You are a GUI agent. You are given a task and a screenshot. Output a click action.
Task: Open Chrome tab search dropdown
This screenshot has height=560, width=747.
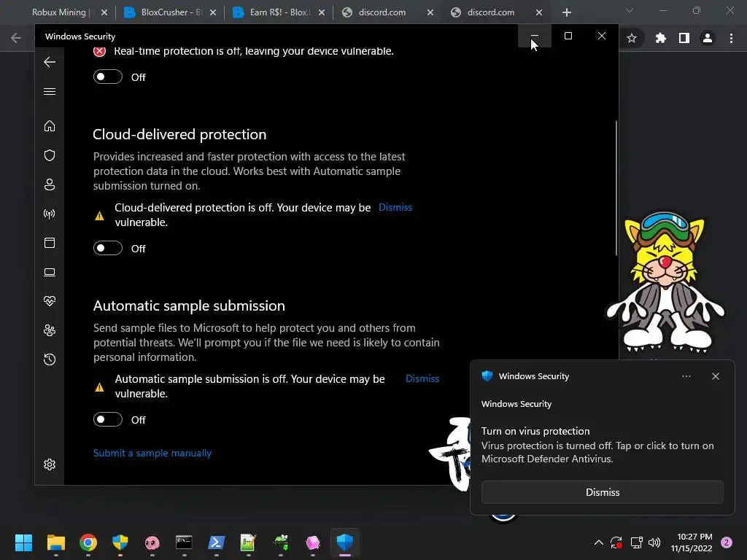tap(630, 10)
